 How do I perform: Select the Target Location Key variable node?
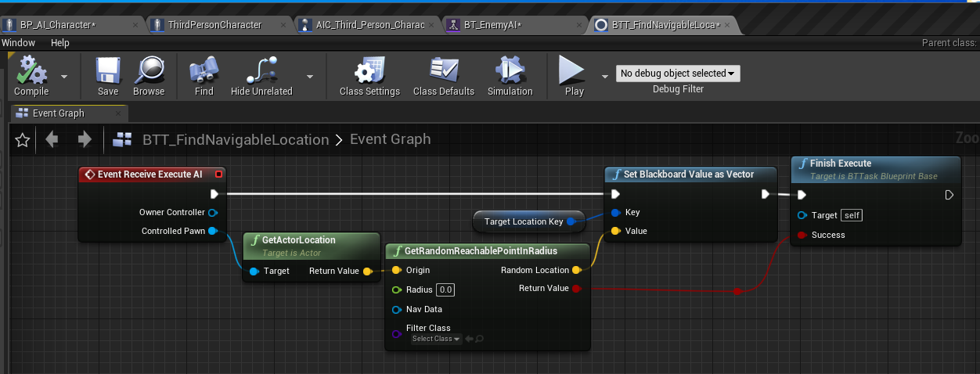(x=524, y=221)
